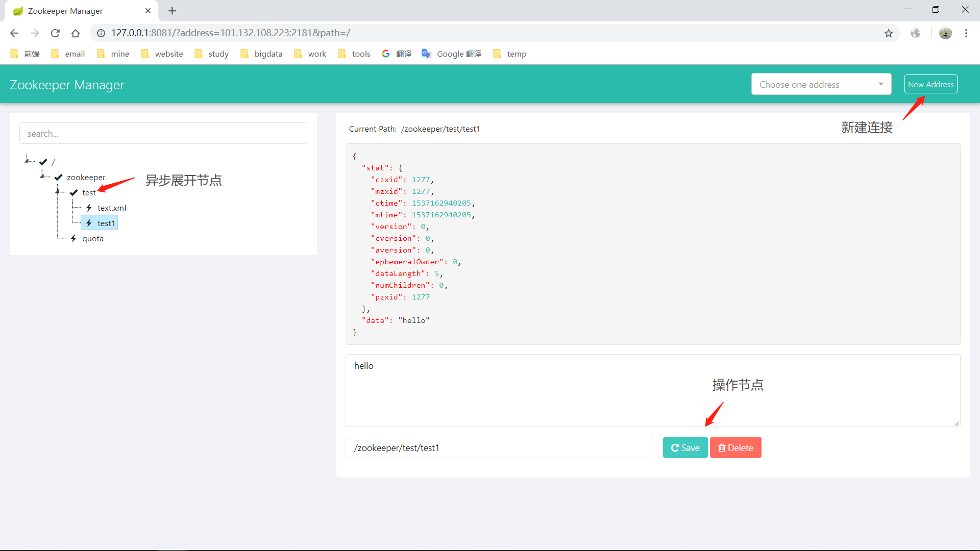The height and width of the screenshot is (551, 980).
Task: Click the "ephemeralOwner": 0 line
Action: [416, 262]
